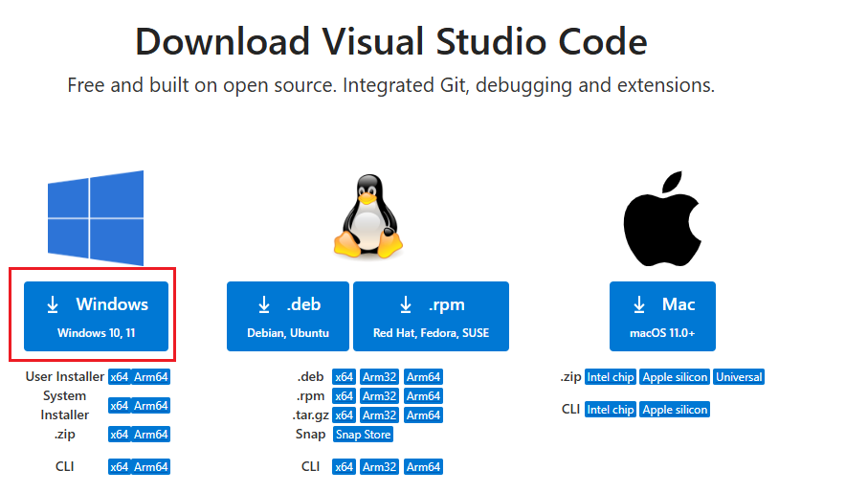Select Arm32 for Linux .rpm
The width and height of the screenshot is (868, 493).
tap(379, 396)
